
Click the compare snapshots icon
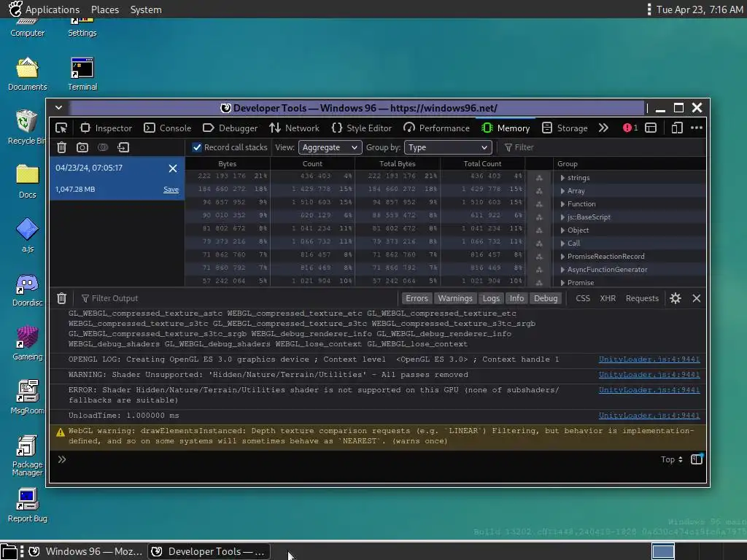pyautogui.click(x=103, y=147)
